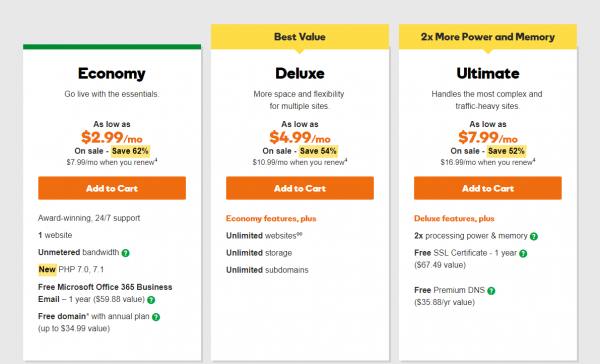Click help icon next to Free domain
Image resolution: width=600 pixels, height=364 pixels.
[156, 317]
